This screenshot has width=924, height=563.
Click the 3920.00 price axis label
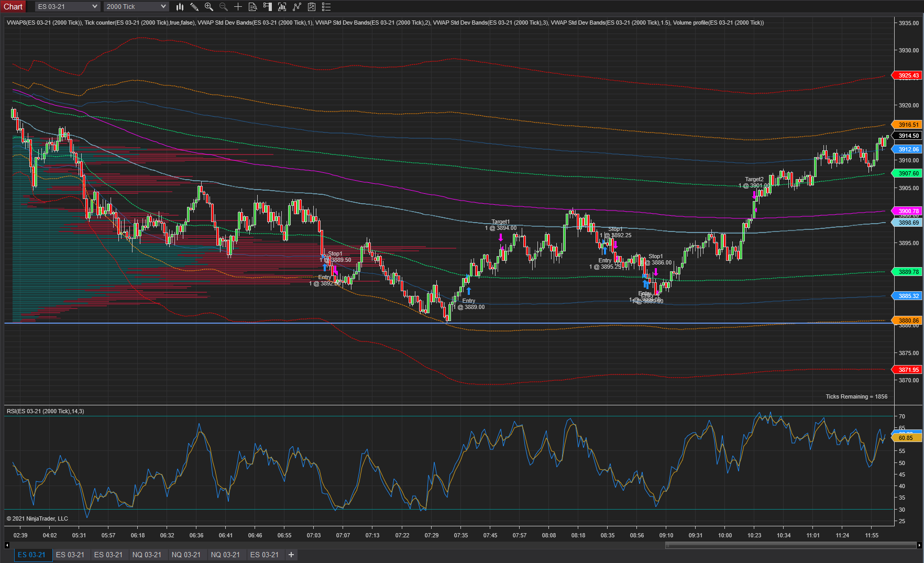click(x=908, y=105)
